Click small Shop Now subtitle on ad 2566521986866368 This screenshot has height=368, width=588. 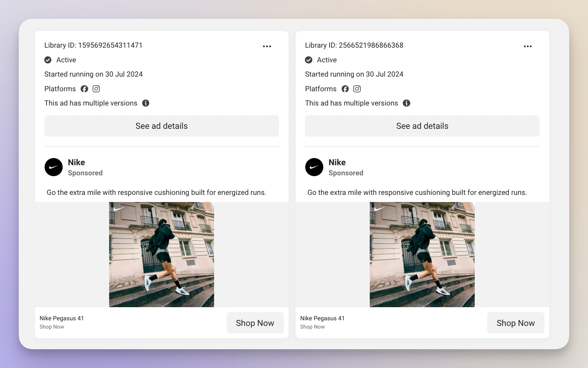pos(312,327)
